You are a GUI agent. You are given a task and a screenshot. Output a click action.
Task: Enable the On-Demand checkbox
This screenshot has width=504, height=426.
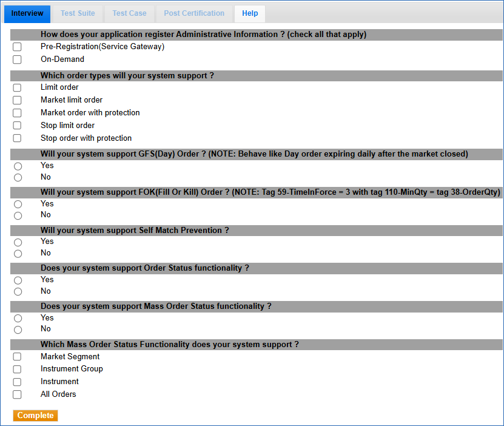(17, 59)
